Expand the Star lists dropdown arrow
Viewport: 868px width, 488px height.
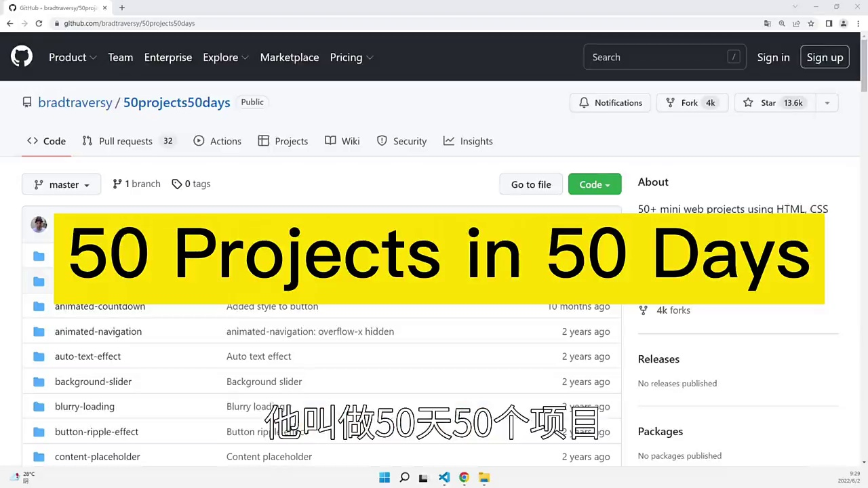pyautogui.click(x=827, y=103)
